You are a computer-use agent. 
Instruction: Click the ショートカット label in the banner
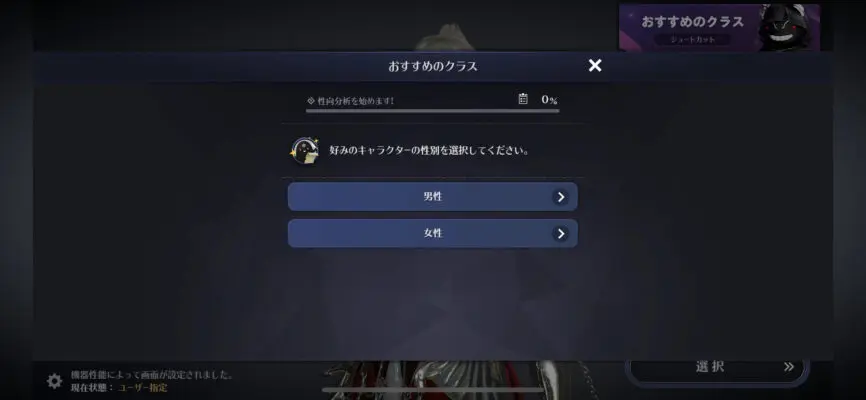(693, 40)
